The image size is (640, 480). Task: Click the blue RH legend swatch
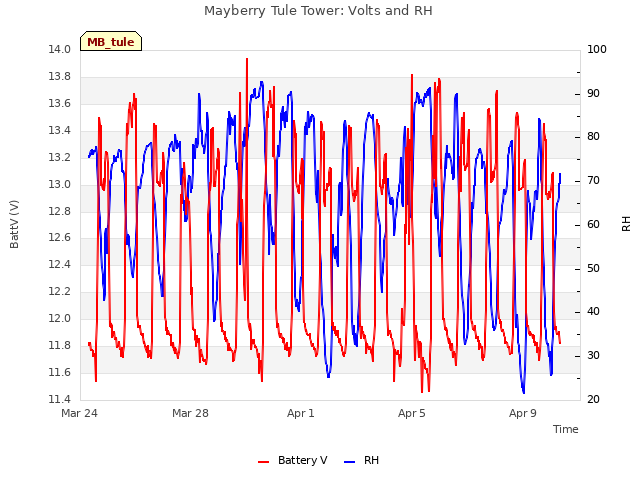350,462
